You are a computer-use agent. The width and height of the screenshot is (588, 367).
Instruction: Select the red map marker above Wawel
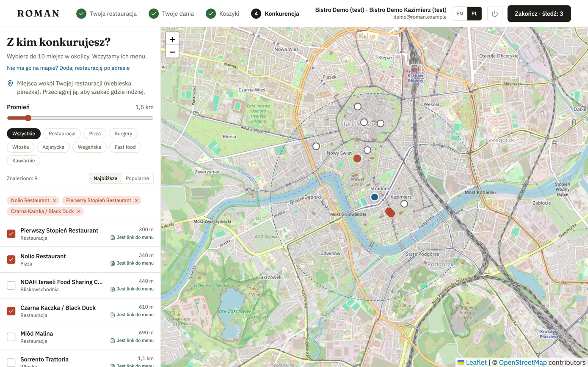point(357,159)
